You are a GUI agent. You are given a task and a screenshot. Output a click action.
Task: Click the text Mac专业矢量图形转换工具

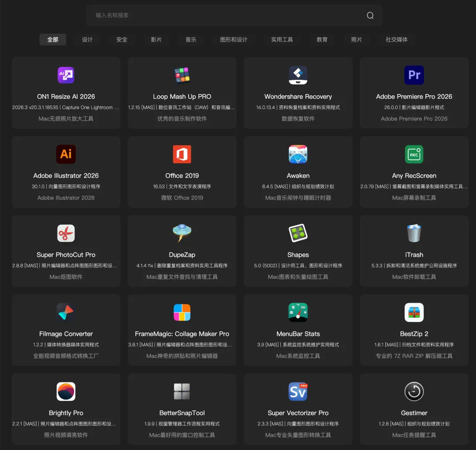coord(298,435)
